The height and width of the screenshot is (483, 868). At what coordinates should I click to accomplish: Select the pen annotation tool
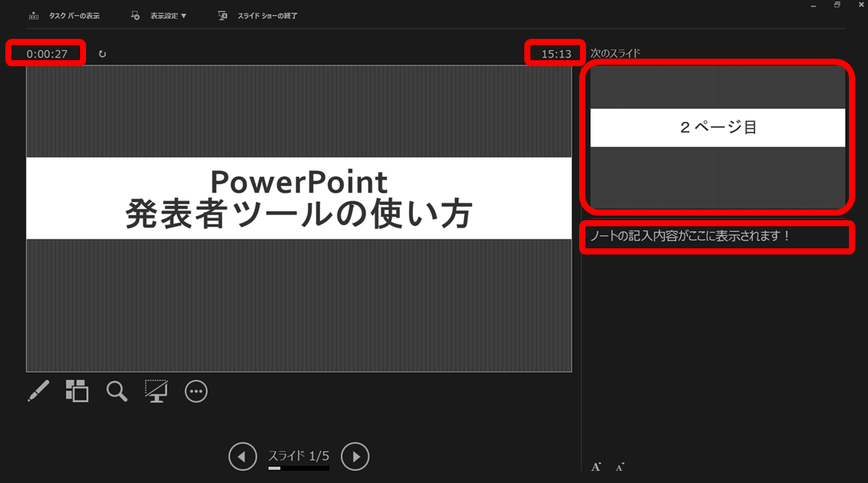(x=38, y=391)
